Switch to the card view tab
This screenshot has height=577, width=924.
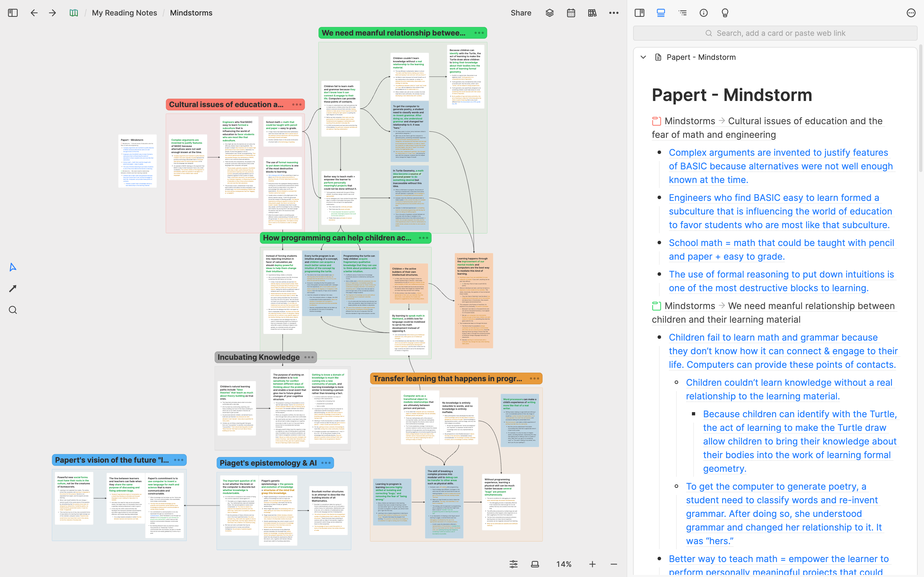point(661,13)
